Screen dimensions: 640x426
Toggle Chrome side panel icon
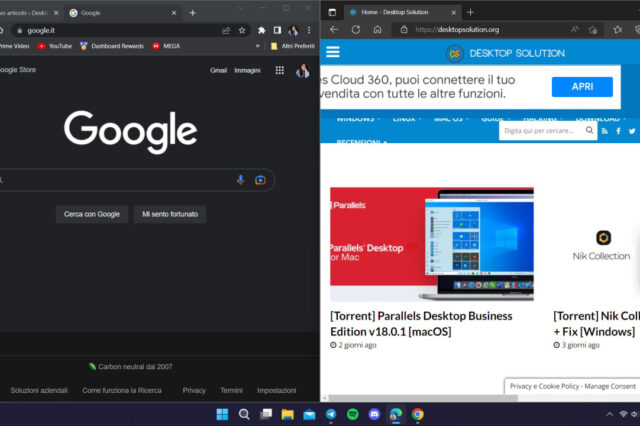(277, 30)
